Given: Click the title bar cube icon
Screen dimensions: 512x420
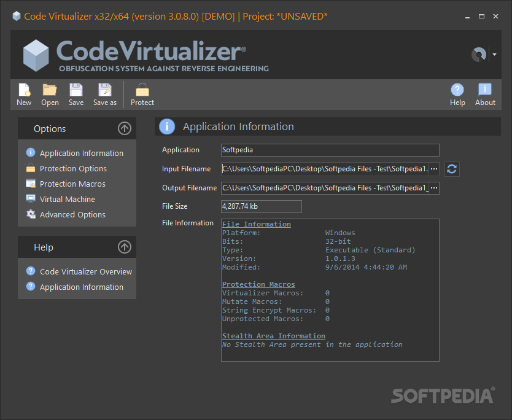Looking at the screenshot, I should tap(17, 16).
